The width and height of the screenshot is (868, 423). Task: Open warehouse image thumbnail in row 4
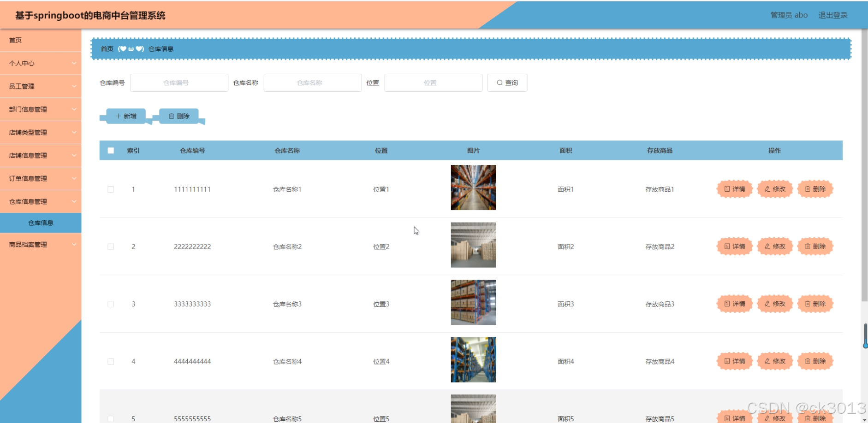click(x=474, y=360)
